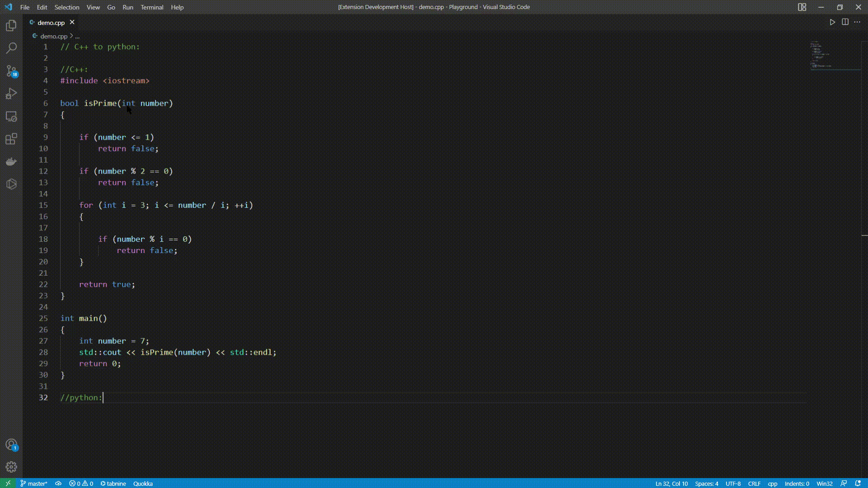The width and height of the screenshot is (868, 488).
Task: Toggle the customize layout control
Action: (803, 7)
